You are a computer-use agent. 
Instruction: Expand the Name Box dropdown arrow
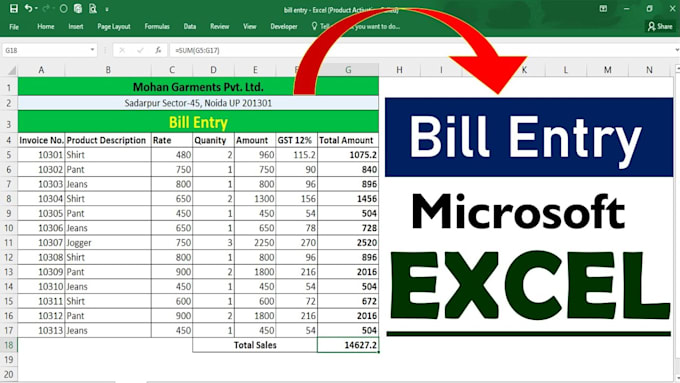tap(92, 50)
